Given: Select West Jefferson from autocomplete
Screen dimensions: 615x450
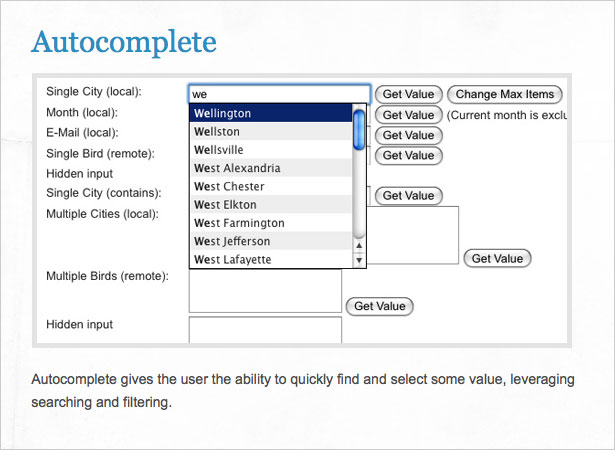Looking at the screenshot, I should 271,241.
